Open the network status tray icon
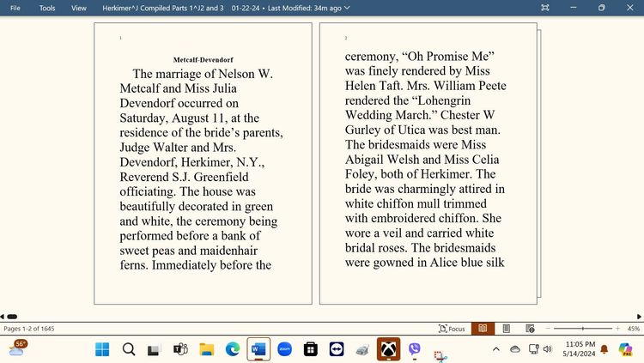644x363 pixels. [x=533, y=349]
